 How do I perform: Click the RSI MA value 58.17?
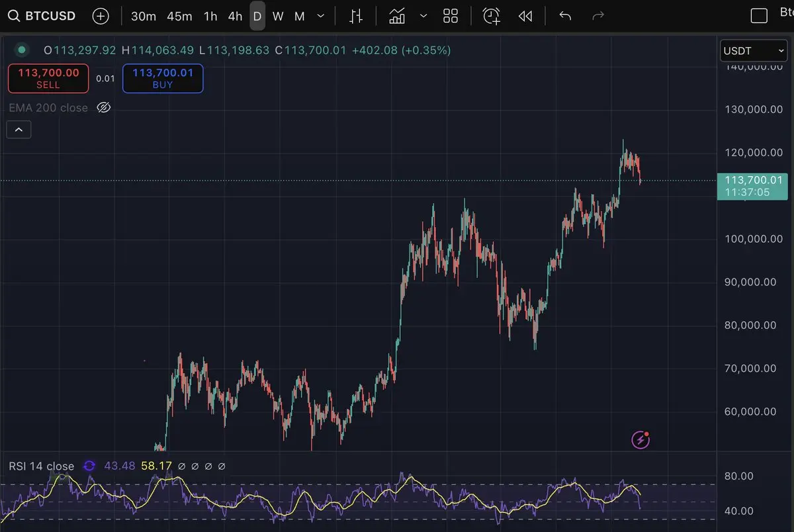(x=156, y=466)
